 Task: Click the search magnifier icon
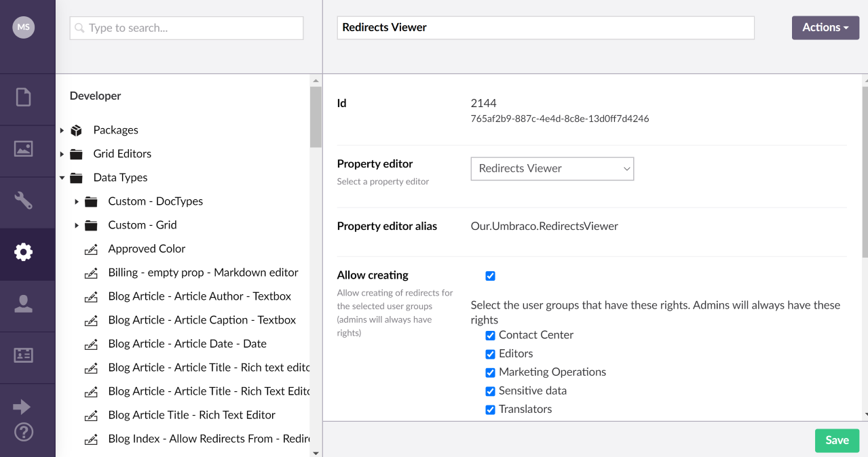click(x=80, y=28)
